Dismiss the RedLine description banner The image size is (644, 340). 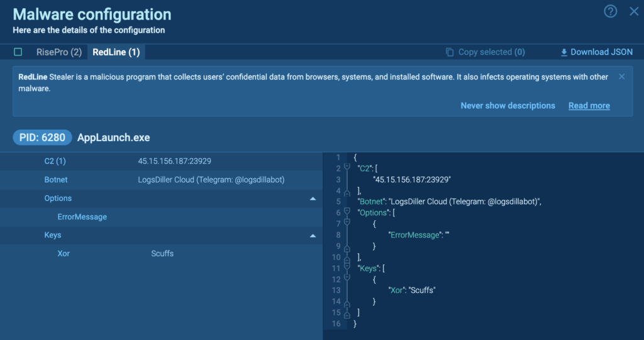click(621, 77)
